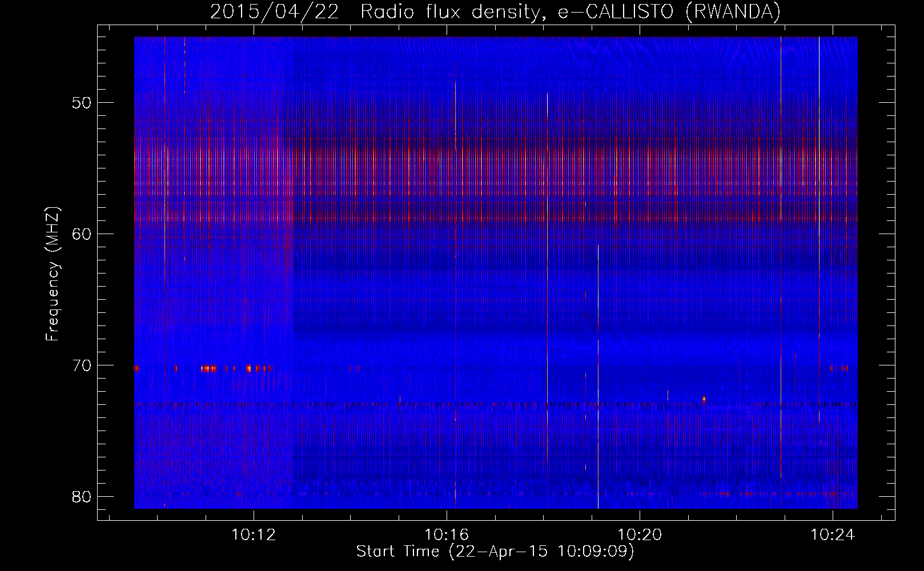The height and width of the screenshot is (571, 924).
Task: Click the '10:24' time tick label
Action: pyautogui.click(x=833, y=534)
